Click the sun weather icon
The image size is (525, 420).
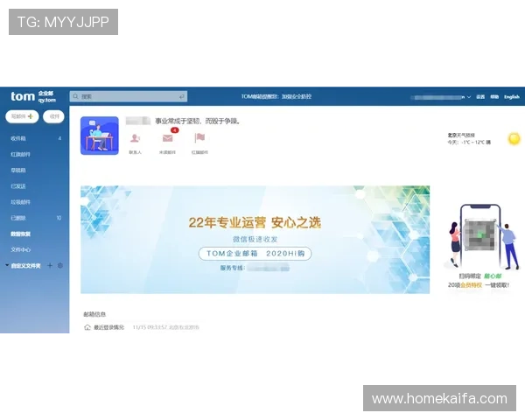pyautogui.click(x=514, y=138)
